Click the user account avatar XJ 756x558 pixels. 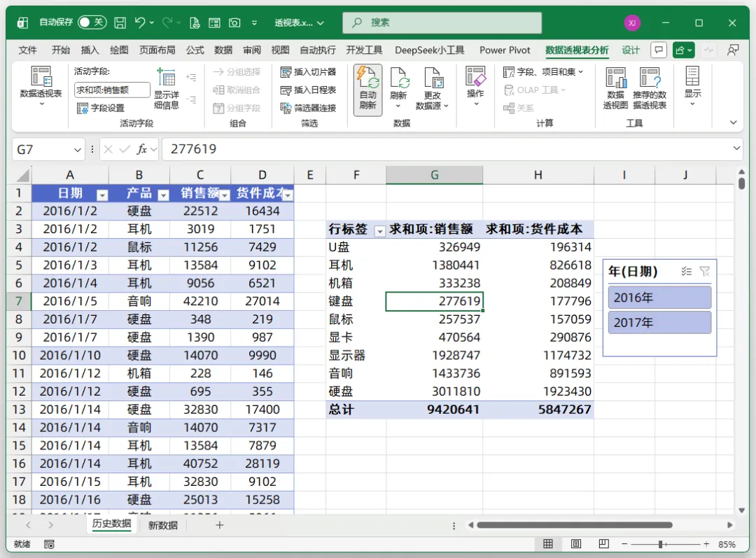[632, 22]
